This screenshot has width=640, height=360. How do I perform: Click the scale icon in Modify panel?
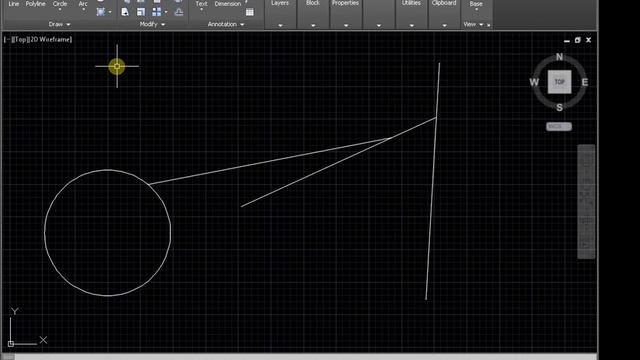point(141,12)
